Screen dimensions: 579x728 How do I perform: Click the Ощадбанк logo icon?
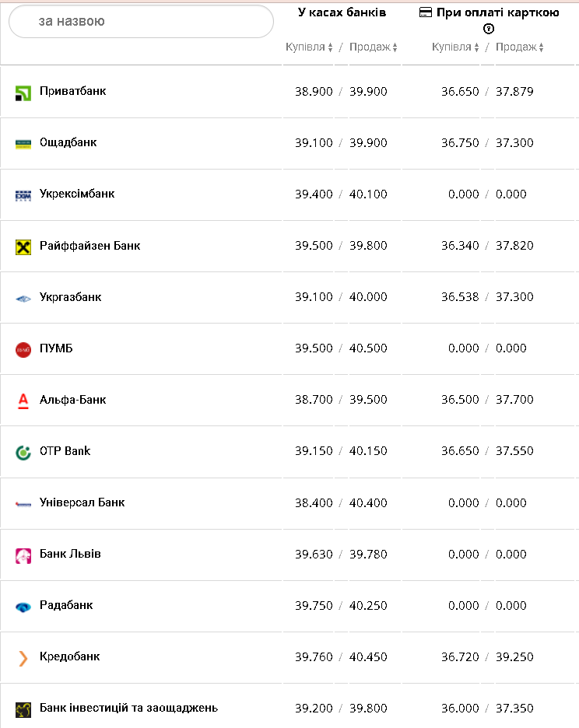(23, 144)
